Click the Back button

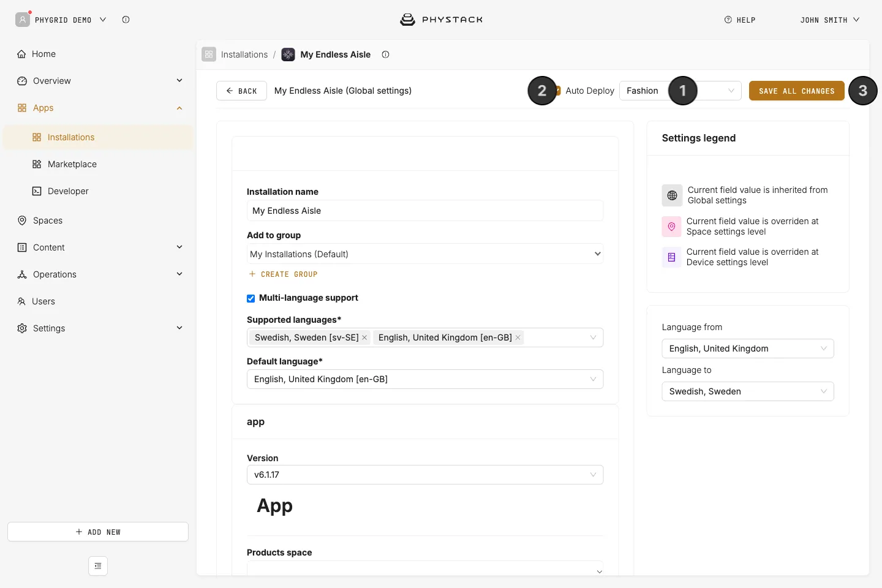241,91
